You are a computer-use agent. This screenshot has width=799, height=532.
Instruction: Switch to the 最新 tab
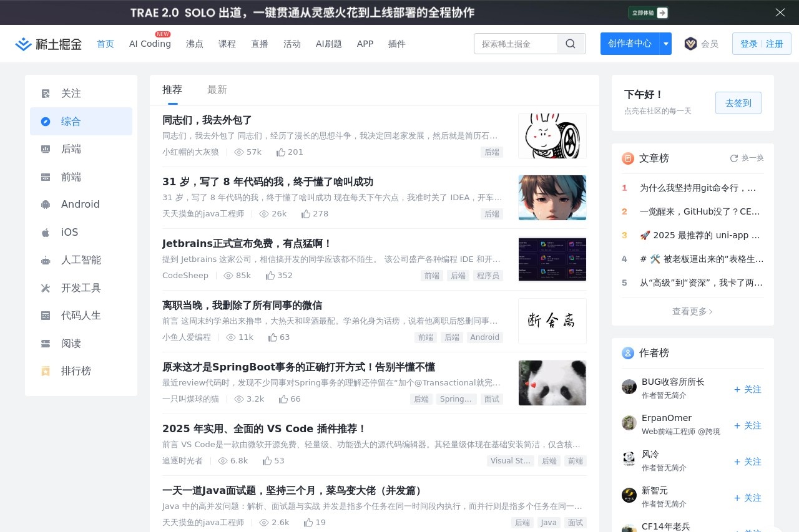[217, 90]
